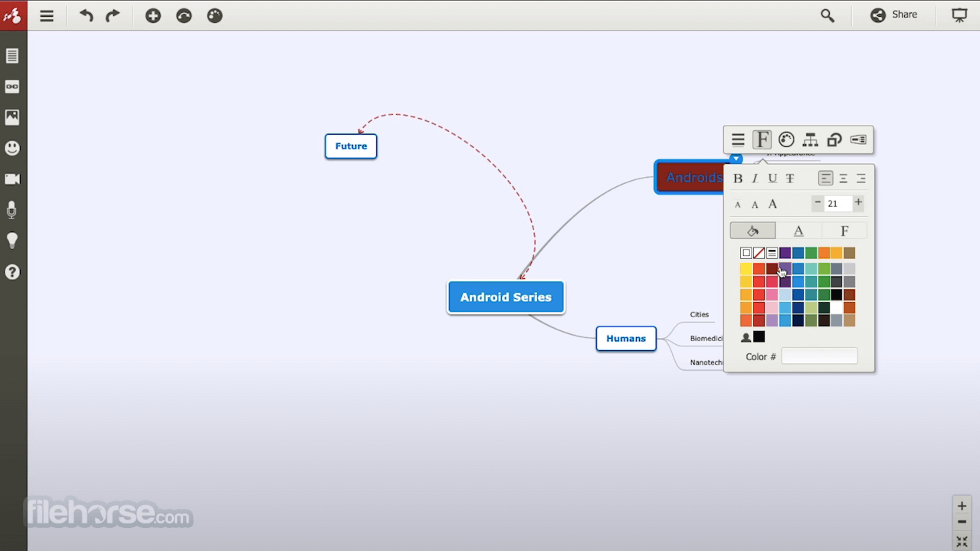Increase font size with plus
The height and width of the screenshot is (551, 980).
pos(858,203)
